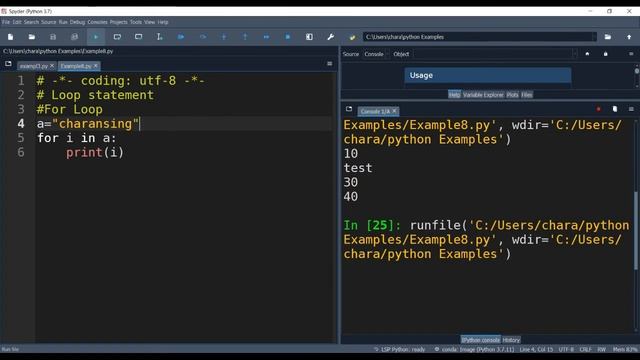This screenshot has height=360, width=640.
Task: Change to parent directory arrow icon
Action: (x=629, y=37)
